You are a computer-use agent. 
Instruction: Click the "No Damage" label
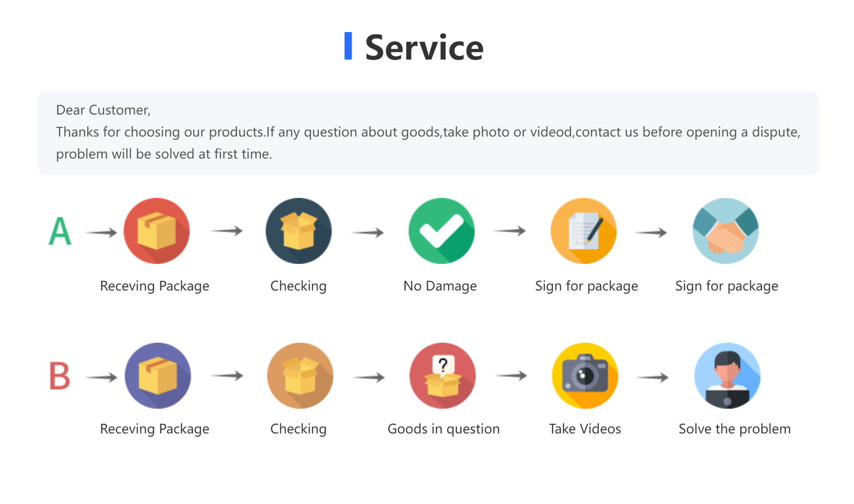440,286
